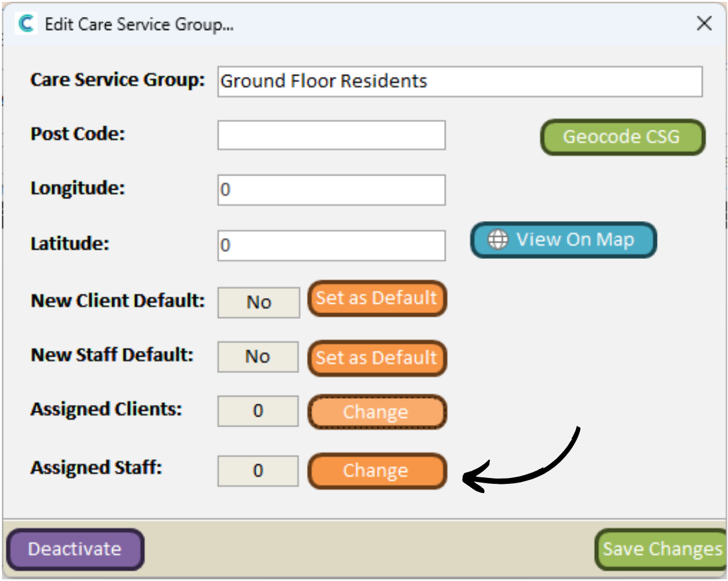The width and height of the screenshot is (728, 581).
Task: Click the 'Longitude:' label
Action: 78,188
